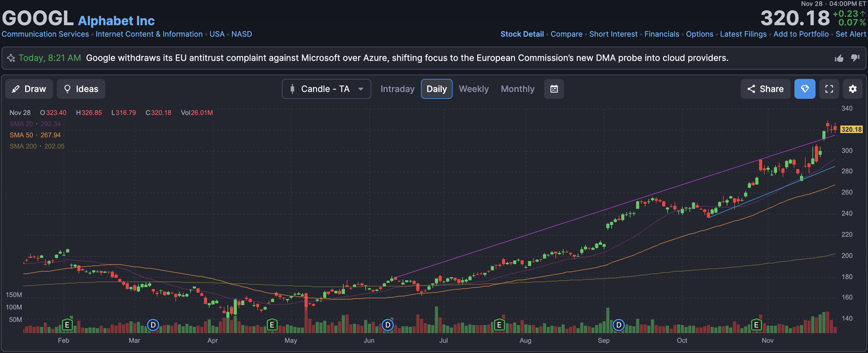Click the SMA 50 indicator label
The image size is (868, 353).
pyautogui.click(x=21, y=135)
